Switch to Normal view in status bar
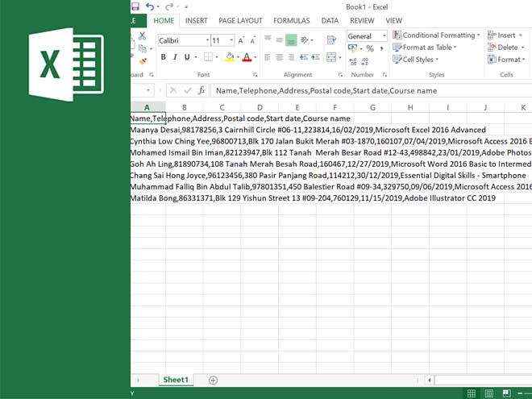 pos(472,393)
